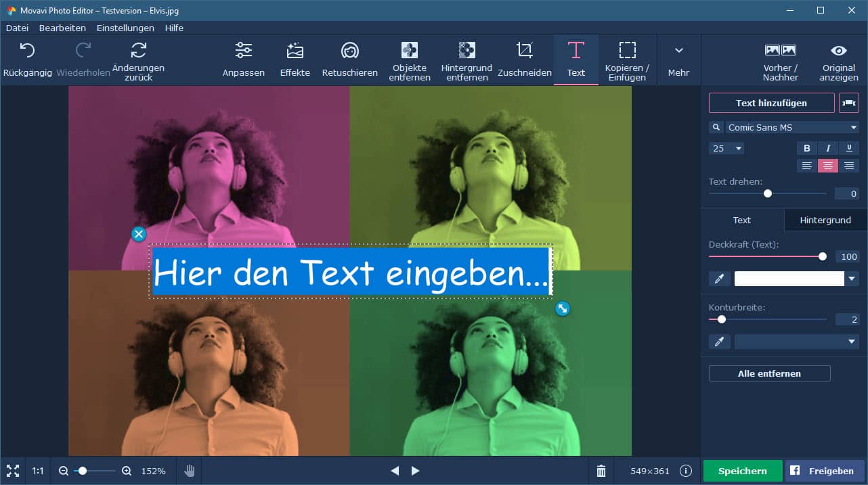Toggle Original anzeigen eye view
The height and width of the screenshot is (485, 868).
[x=839, y=61]
